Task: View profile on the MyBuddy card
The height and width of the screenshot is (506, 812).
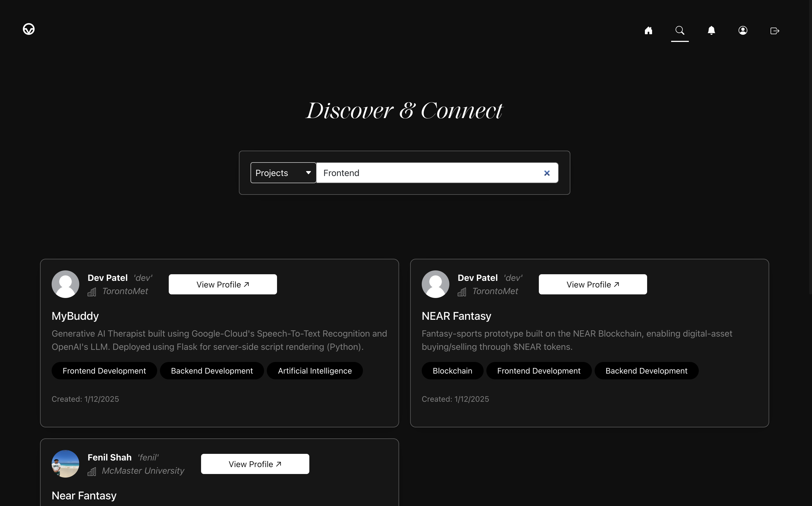Action: point(222,284)
